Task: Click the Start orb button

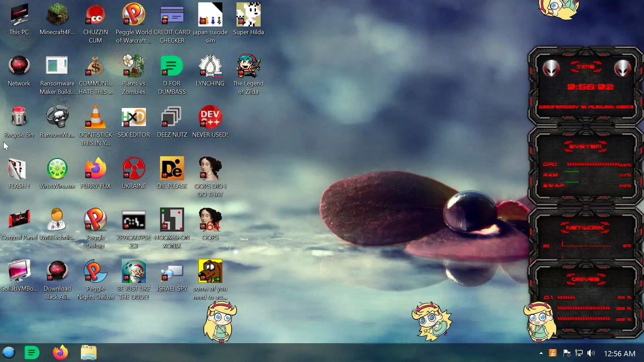Action: (9, 353)
